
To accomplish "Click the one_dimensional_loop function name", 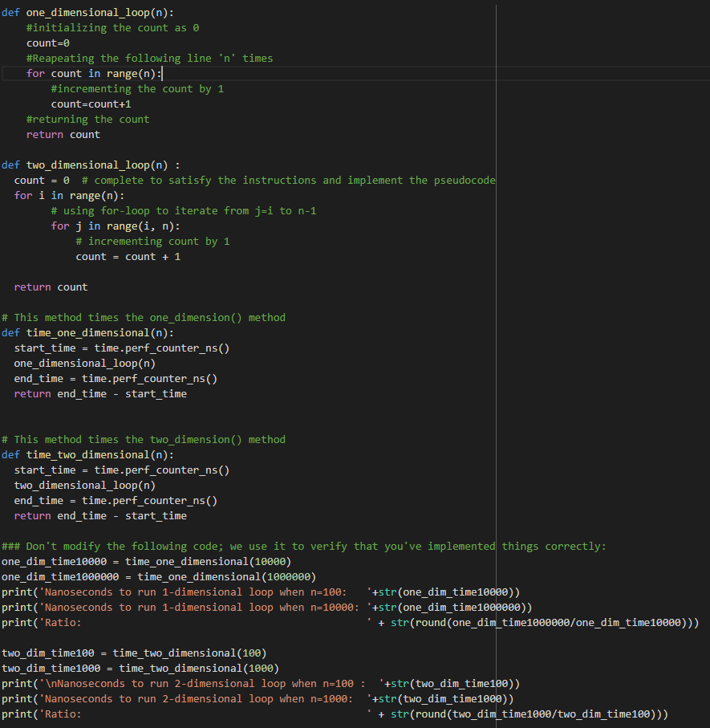I will [x=88, y=12].
